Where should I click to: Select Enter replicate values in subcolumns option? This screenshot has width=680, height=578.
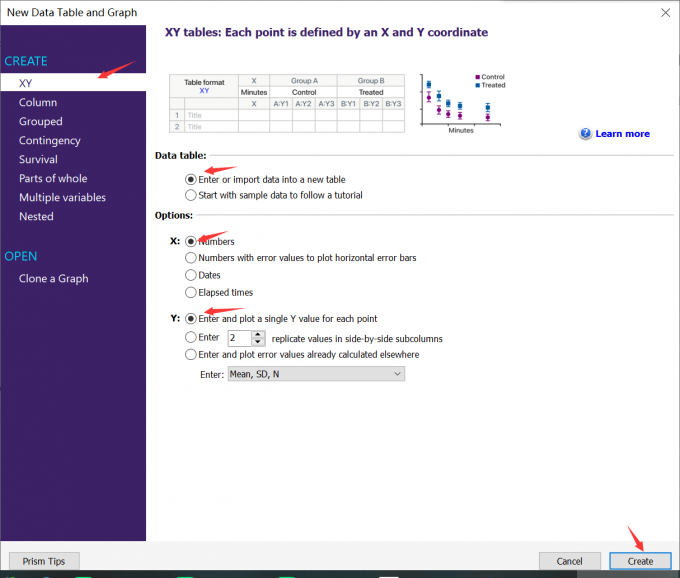[x=191, y=337]
